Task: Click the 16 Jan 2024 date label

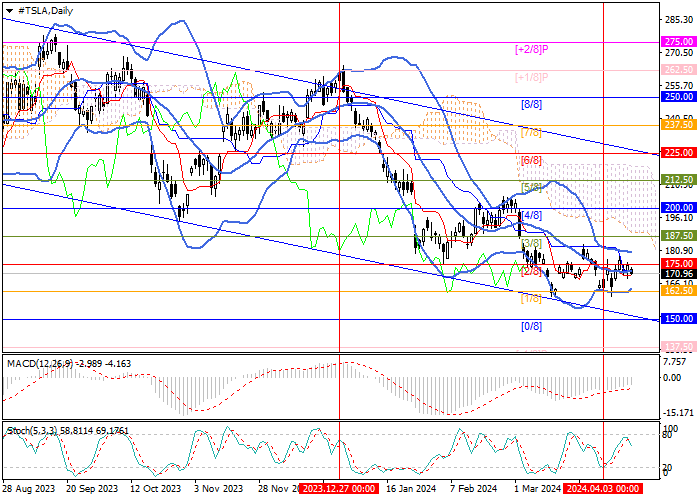Action: [411, 489]
